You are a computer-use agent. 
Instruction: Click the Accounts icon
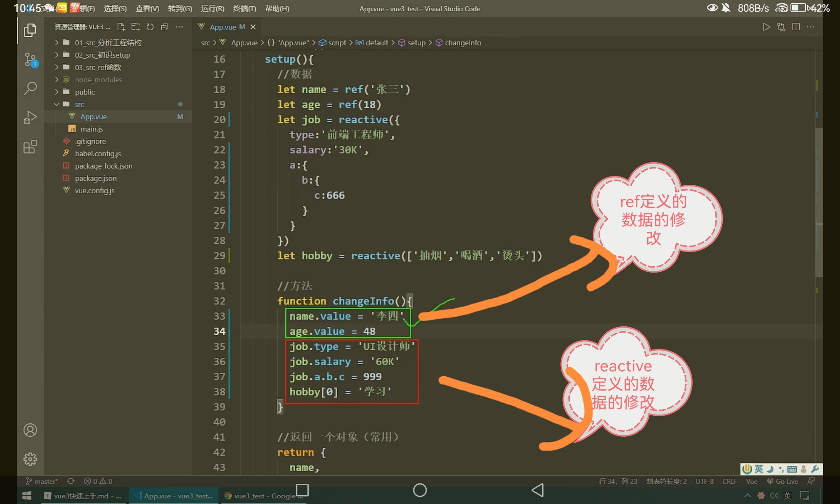tap(30, 430)
